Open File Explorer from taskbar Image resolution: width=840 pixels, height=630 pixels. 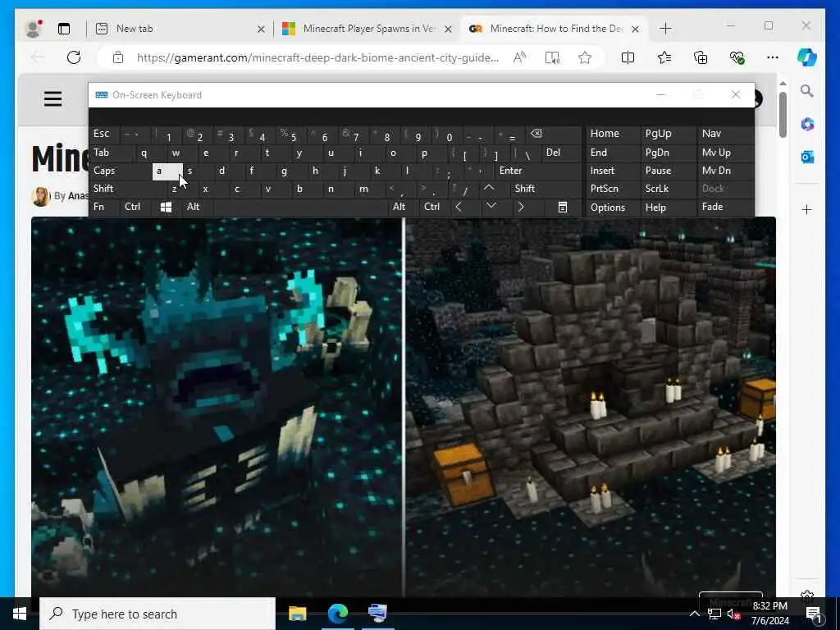click(297, 614)
